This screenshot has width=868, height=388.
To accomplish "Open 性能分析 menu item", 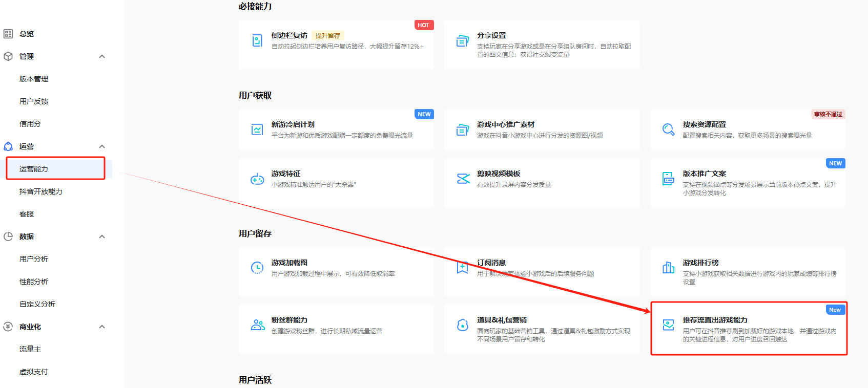I will (x=34, y=282).
